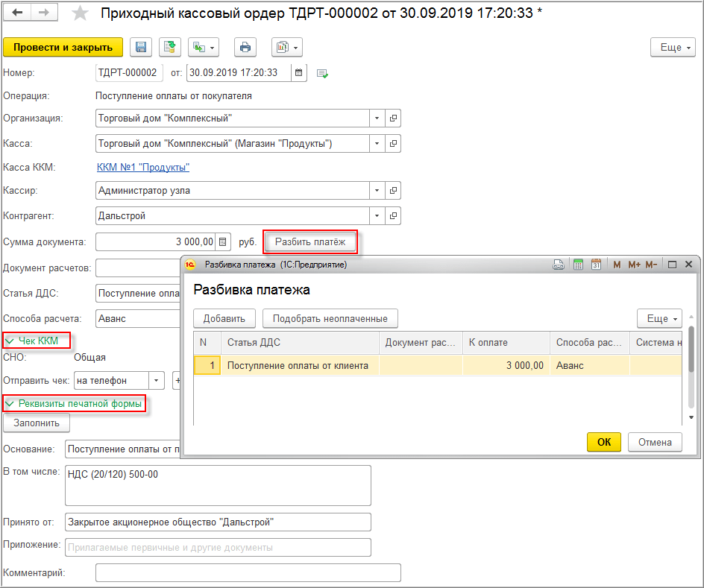Open the Отправить чек dropdown

tap(157, 380)
